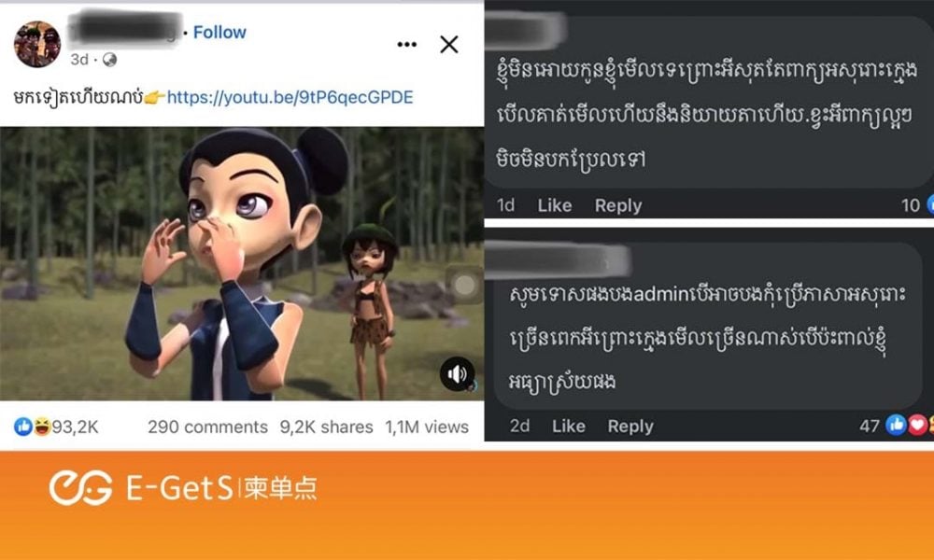Like the second comment posted 2d ago
The image size is (934, 560).
[568, 427]
